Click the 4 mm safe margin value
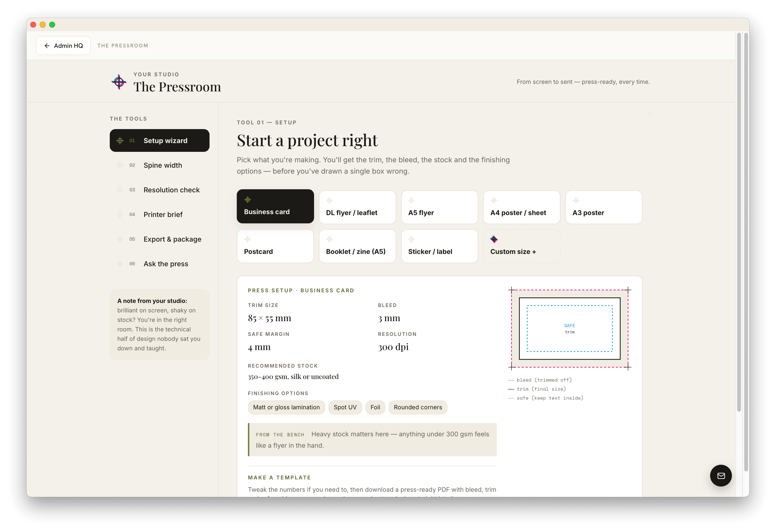Viewport: 776px width, 532px height. (259, 347)
